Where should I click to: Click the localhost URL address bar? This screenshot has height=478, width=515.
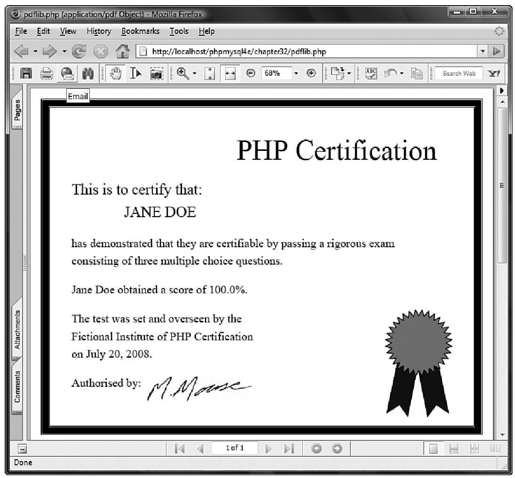tap(307, 51)
